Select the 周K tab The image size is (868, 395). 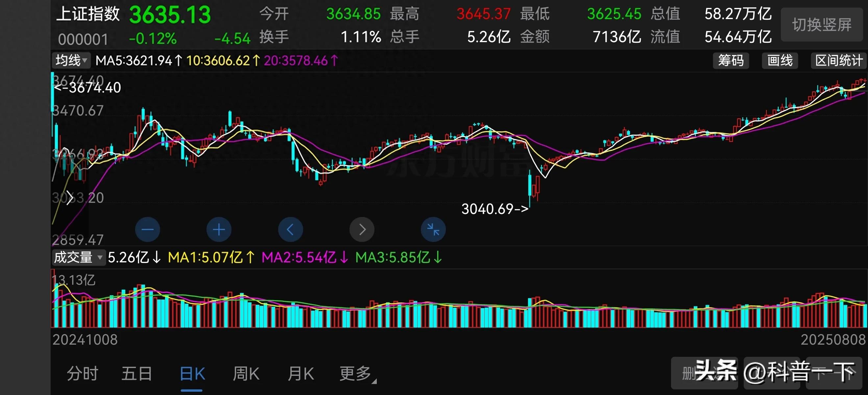coord(246,373)
